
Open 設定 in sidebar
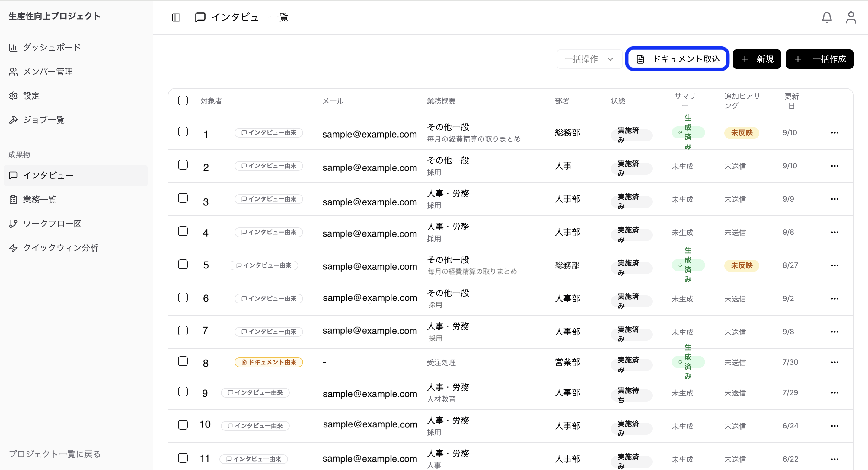(24, 96)
